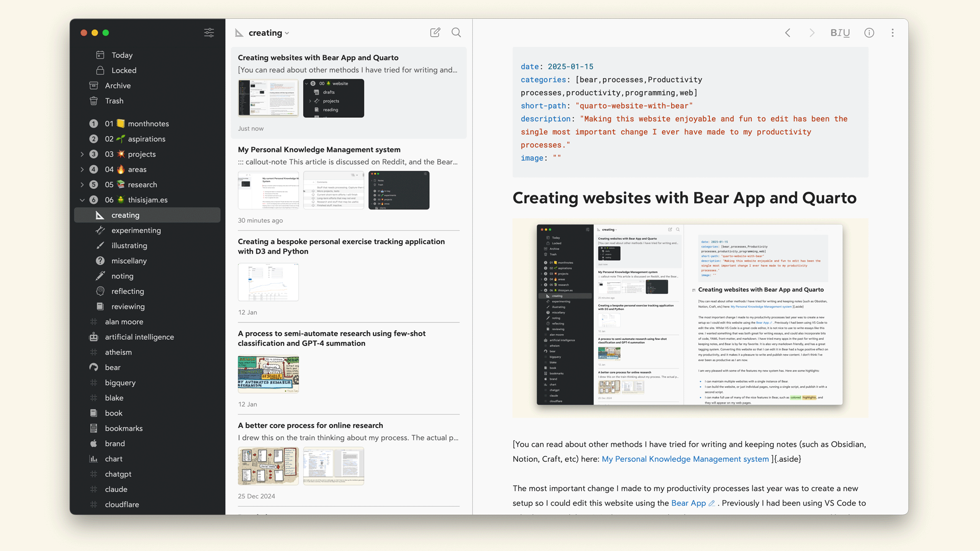The height and width of the screenshot is (551, 980).
Task: Open the Bear App hyperlink
Action: tap(688, 503)
